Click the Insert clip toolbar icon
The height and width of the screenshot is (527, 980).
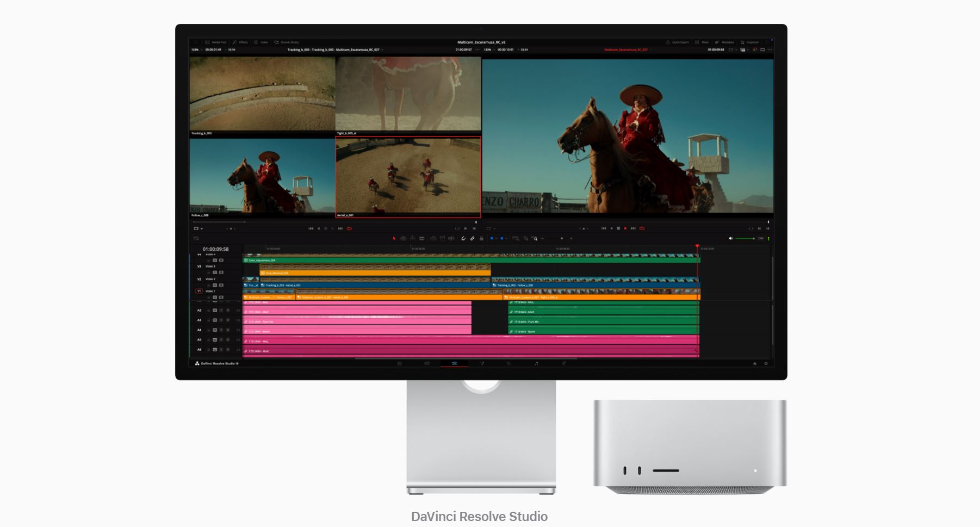[x=433, y=238]
